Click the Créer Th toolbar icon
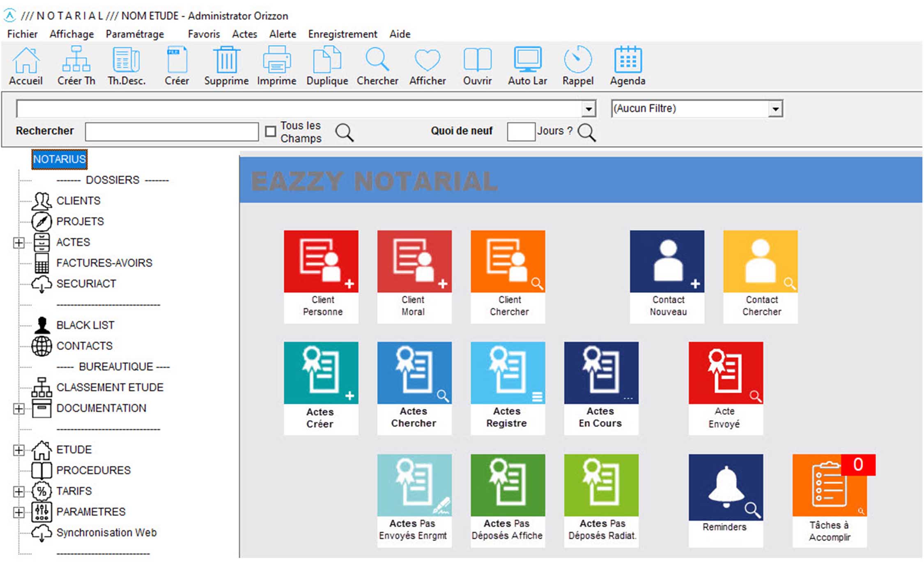Screen dimensions: 924x564 [76, 66]
